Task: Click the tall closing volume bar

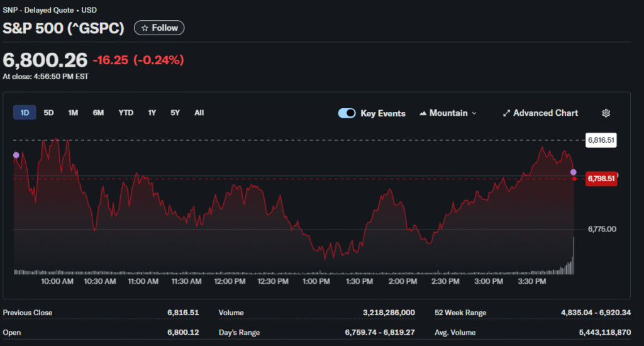Action: pyautogui.click(x=573, y=257)
